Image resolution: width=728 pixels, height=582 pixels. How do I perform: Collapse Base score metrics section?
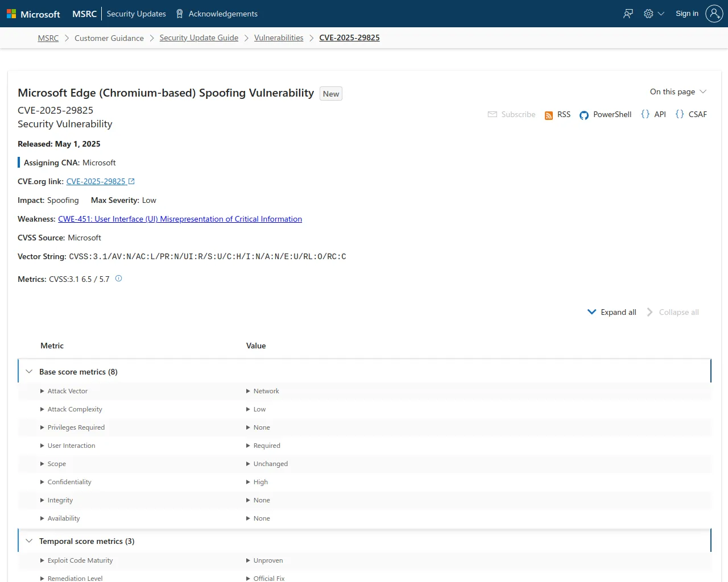[29, 372]
